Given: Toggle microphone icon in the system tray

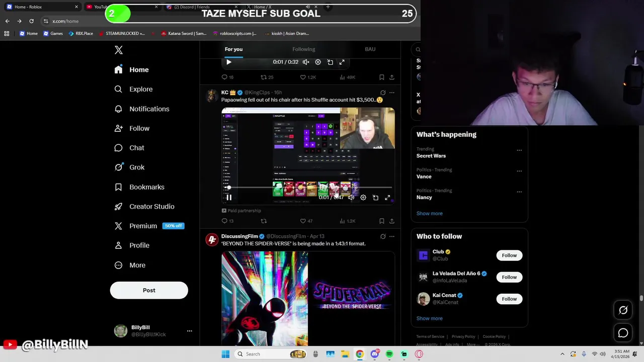Looking at the screenshot, I should [x=584, y=354].
